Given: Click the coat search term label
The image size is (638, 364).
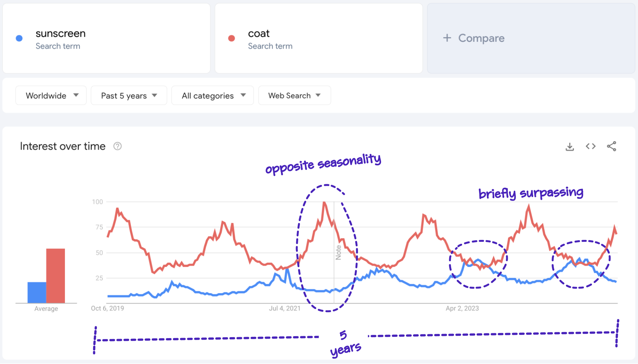Looking at the screenshot, I should (x=259, y=33).
